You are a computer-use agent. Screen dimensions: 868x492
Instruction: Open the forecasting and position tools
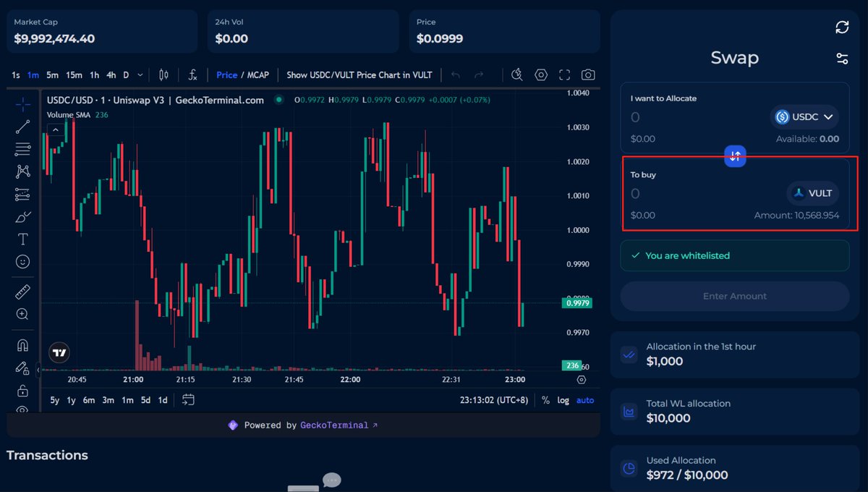click(22, 194)
